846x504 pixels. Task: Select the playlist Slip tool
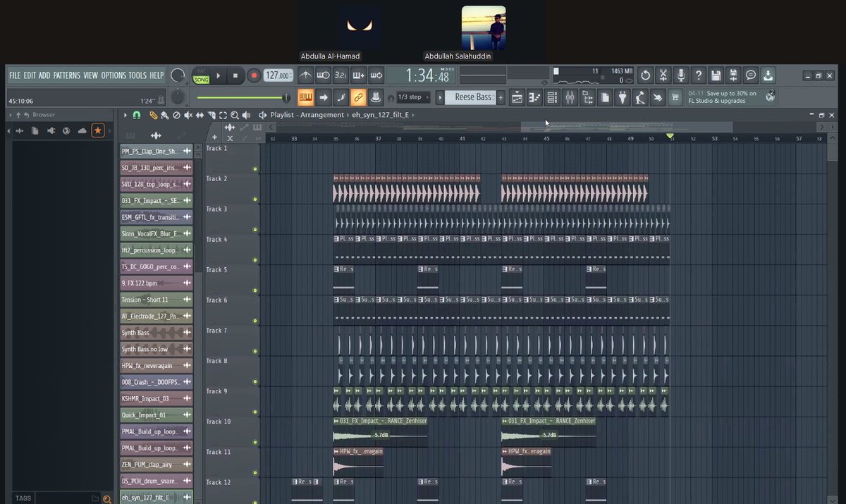200,115
